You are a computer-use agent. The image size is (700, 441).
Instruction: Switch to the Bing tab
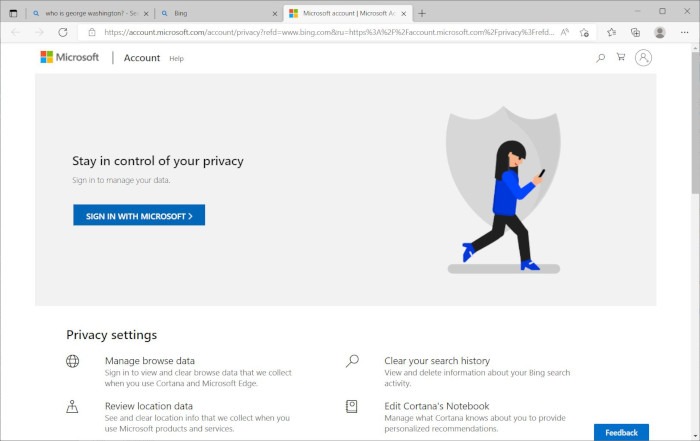point(219,13)
